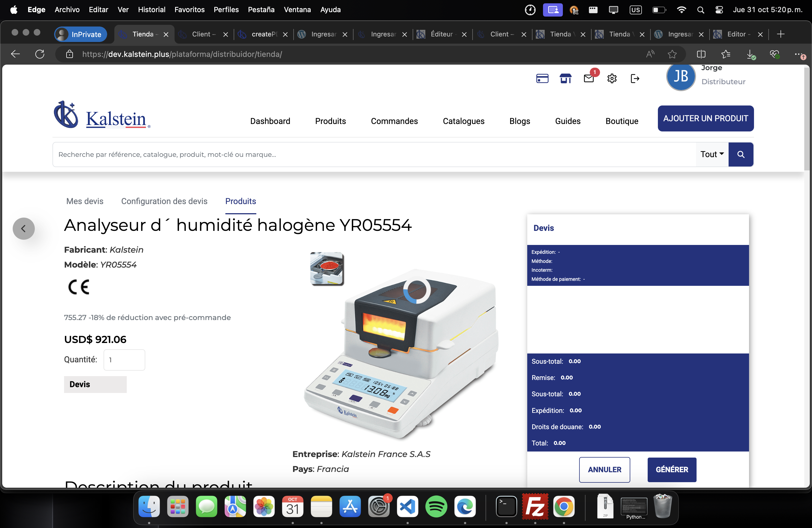
Task: Open Commandes nav item
Action: tap(394, 121)
